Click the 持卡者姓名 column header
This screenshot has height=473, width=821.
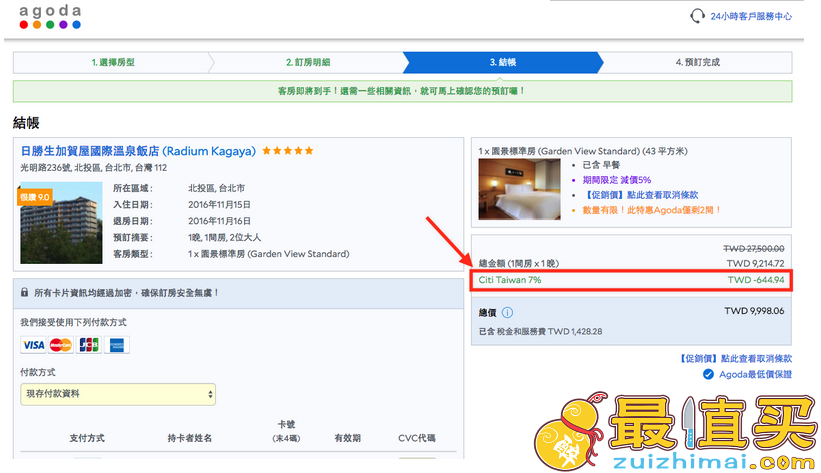point(190,438)
